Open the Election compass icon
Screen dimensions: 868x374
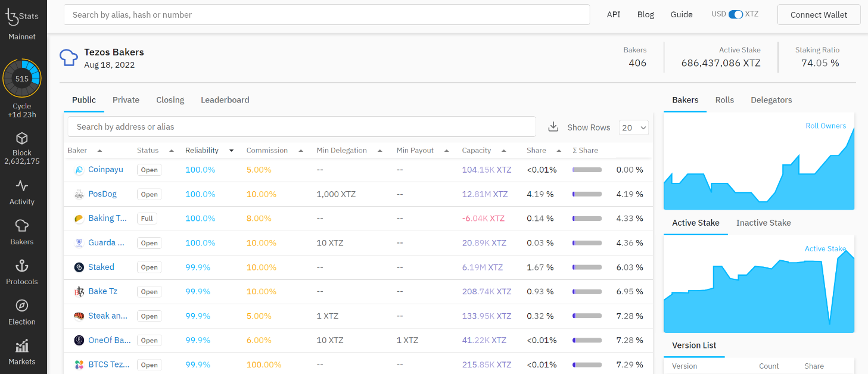pos(22,306)
